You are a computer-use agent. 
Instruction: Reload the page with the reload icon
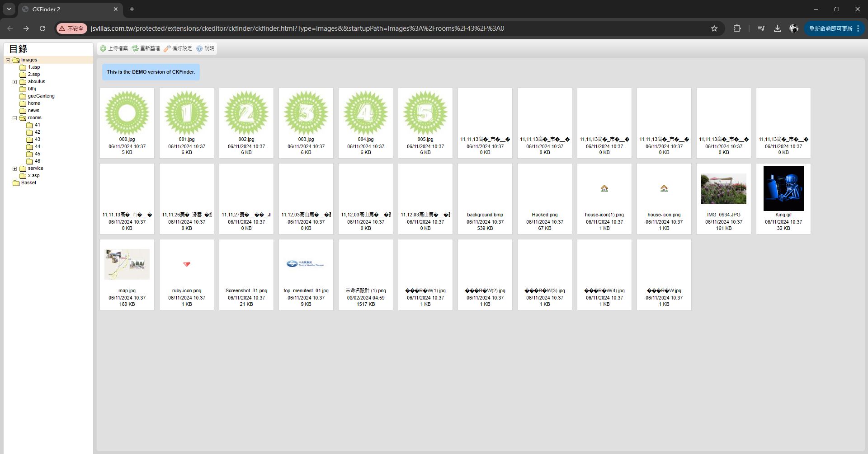[42, 28]
